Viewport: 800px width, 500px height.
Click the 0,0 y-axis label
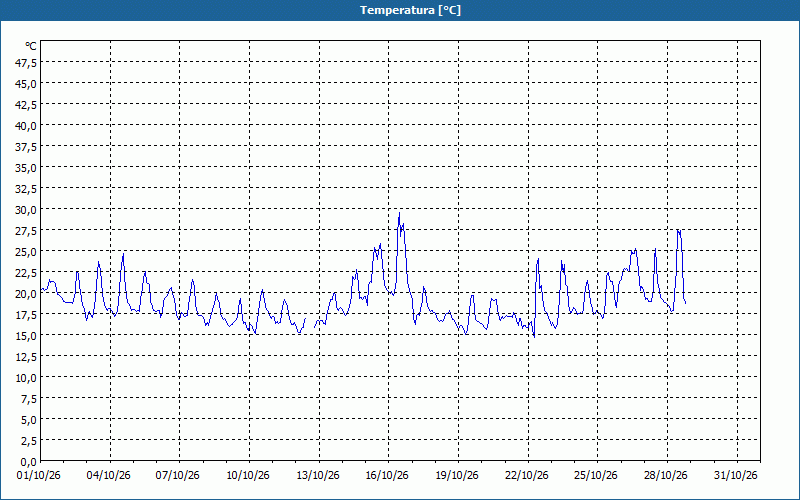pos(29,462)
